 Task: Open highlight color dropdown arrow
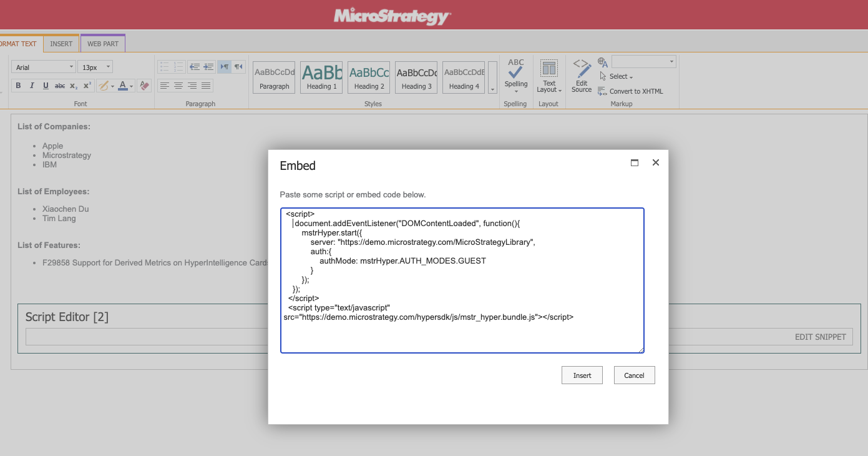pos(113,86)
